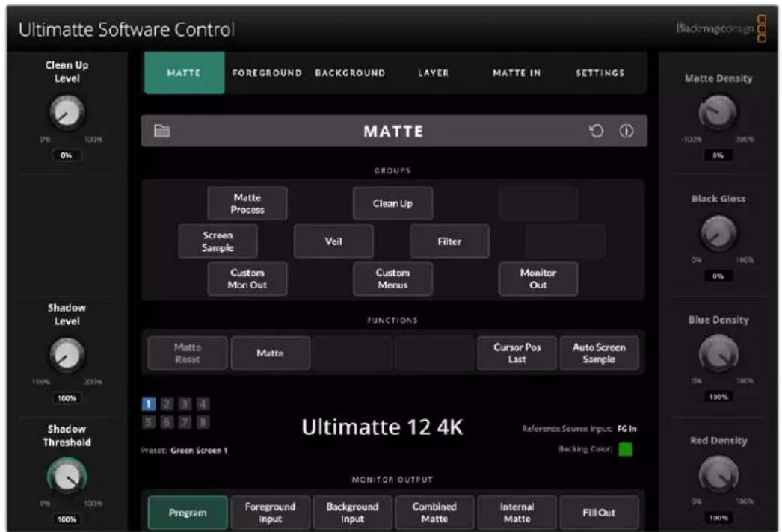The height and width of the screenshot is (532, 782).
Task: Click the Shadow Level knob
Action: 67,355
